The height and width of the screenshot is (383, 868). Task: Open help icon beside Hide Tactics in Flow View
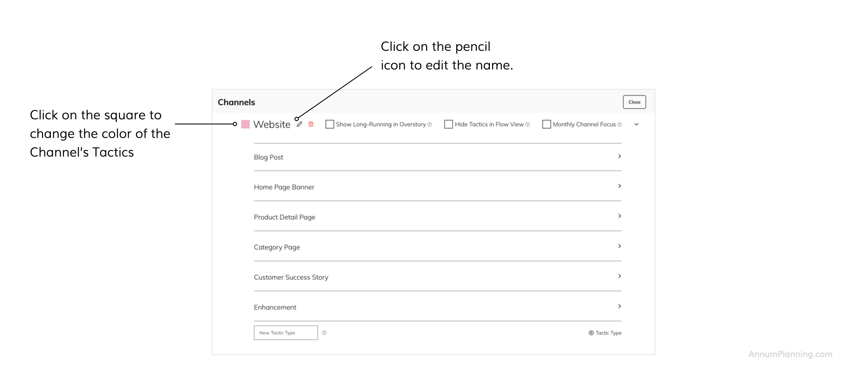pos(528,125)
